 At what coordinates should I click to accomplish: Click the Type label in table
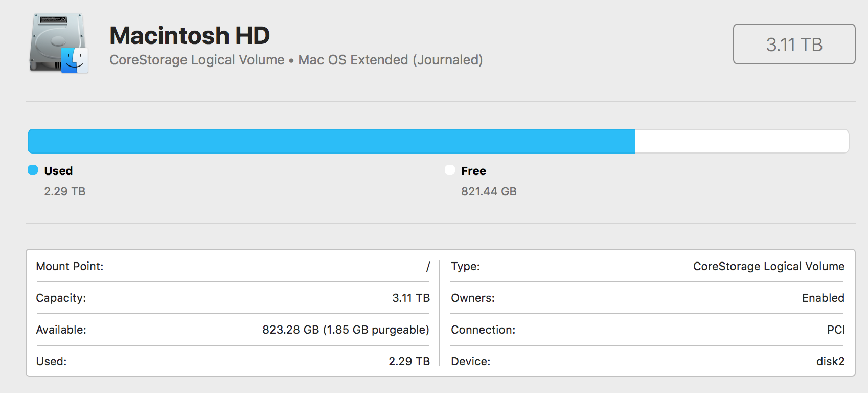tap(465, 266)
